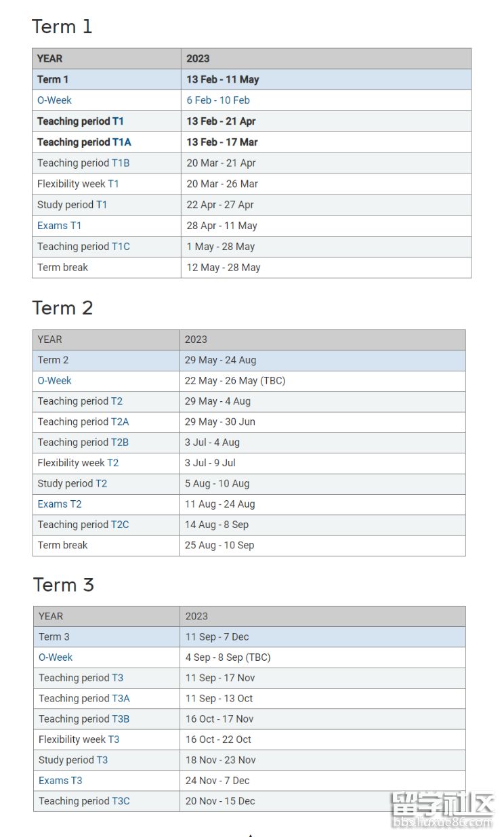Follow the T1A teaching period link
Image resolution: width=504 pixels, height=837 pixels.
122,142
